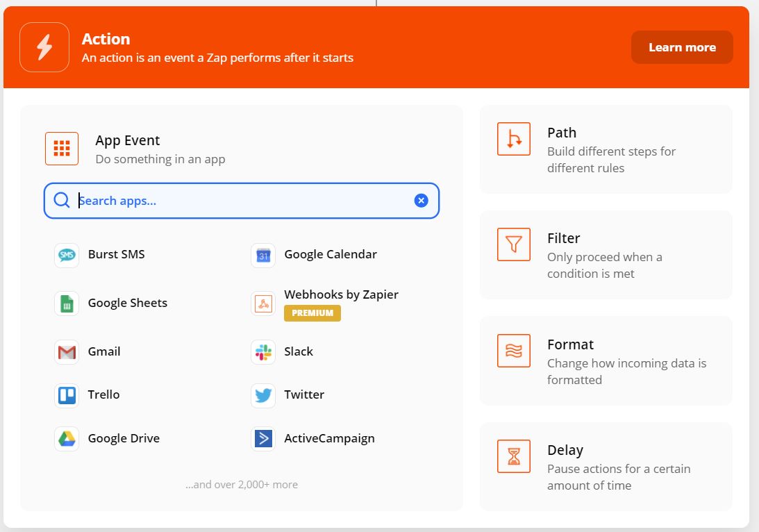Click '...and over 2,000+ more' text
759x532 pixels.
click(242, 485)
